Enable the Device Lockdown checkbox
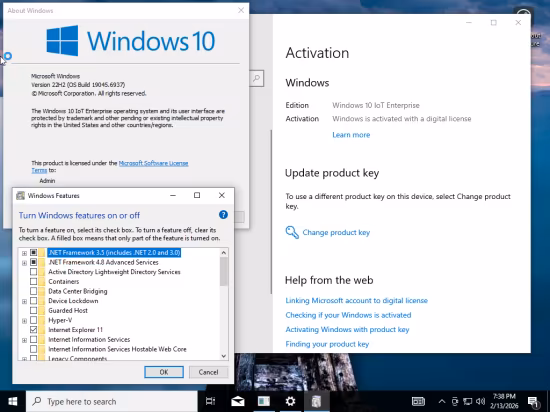 (33, 300)
